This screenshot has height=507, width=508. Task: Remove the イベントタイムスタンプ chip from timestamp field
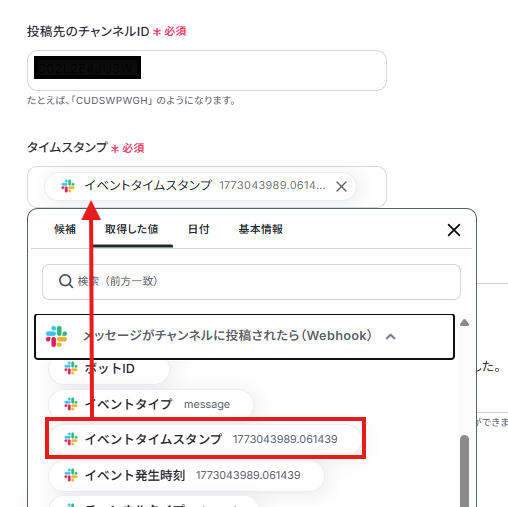341,186
